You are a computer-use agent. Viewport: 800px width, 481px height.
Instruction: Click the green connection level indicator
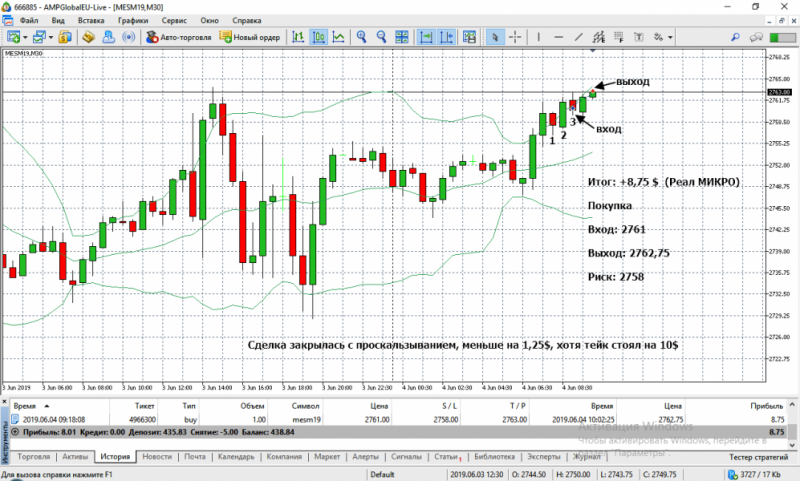782,37
